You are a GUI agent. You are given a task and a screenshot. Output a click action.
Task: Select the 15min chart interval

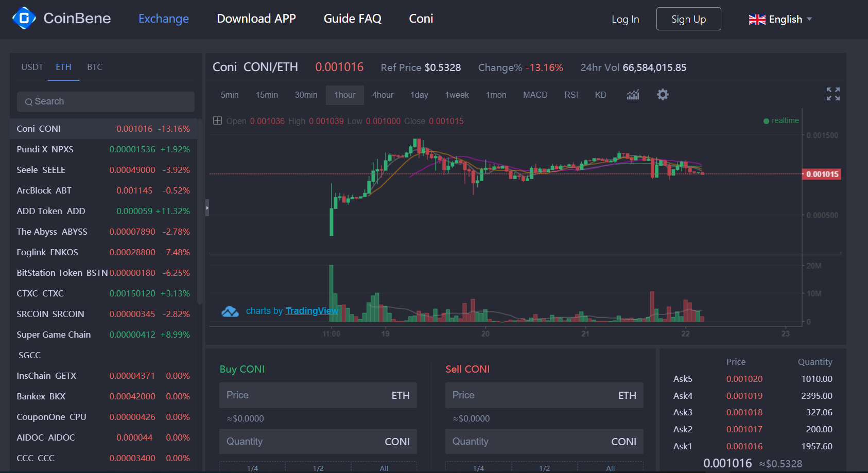coord(267,95)
